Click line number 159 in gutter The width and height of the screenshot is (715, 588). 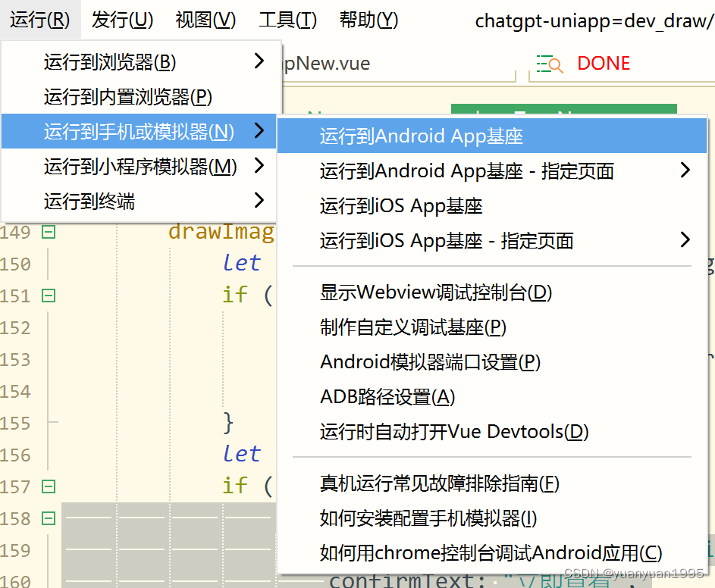(15, 550)
